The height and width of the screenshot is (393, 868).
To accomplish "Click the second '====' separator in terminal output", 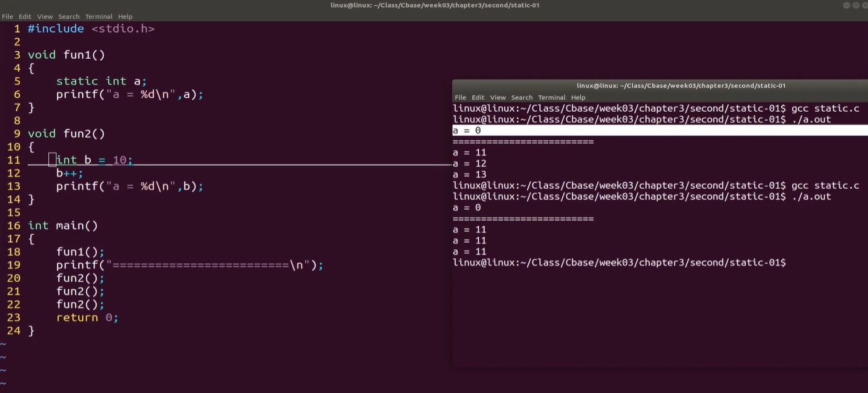I will (x=523, y=219).
